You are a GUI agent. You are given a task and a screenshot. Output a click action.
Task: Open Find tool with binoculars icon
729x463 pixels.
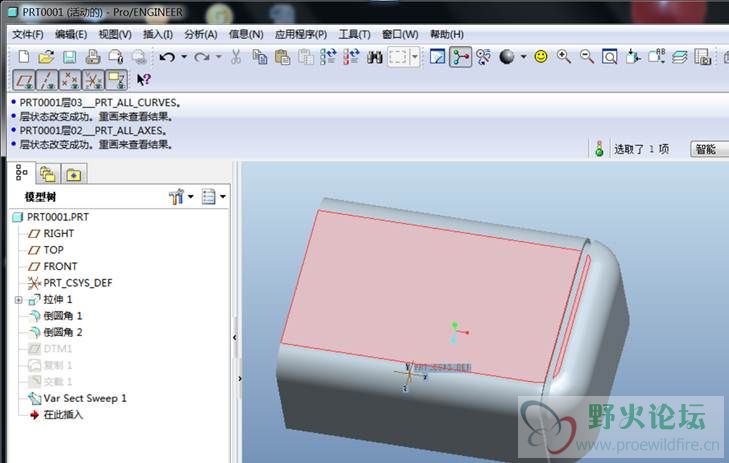tap(375, 57)
